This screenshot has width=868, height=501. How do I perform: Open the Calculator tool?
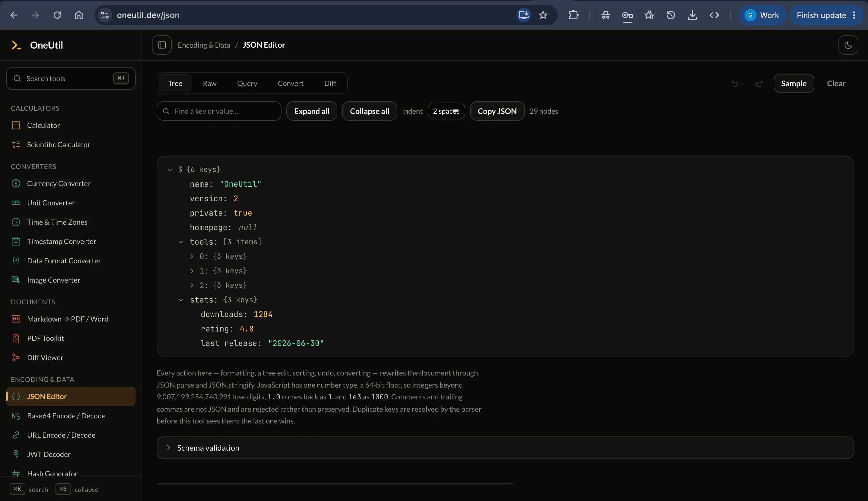[71, 125]
